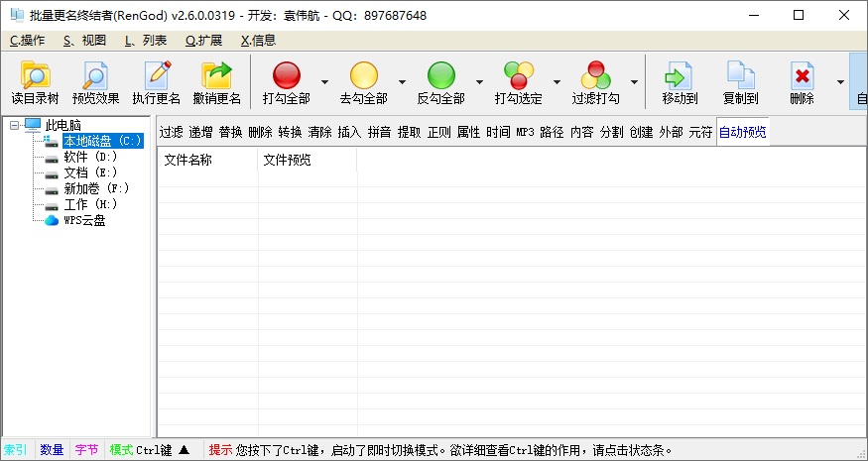Click the 移动到 icon
Viewport: 868px width, 461px height.
(x=680, y=75)
